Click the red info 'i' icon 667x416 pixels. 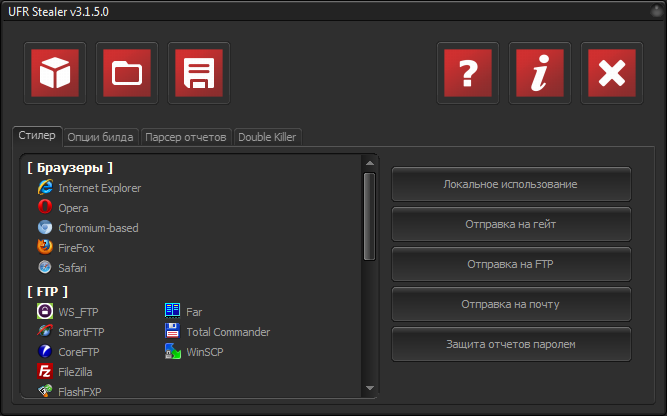pos(540,73)
